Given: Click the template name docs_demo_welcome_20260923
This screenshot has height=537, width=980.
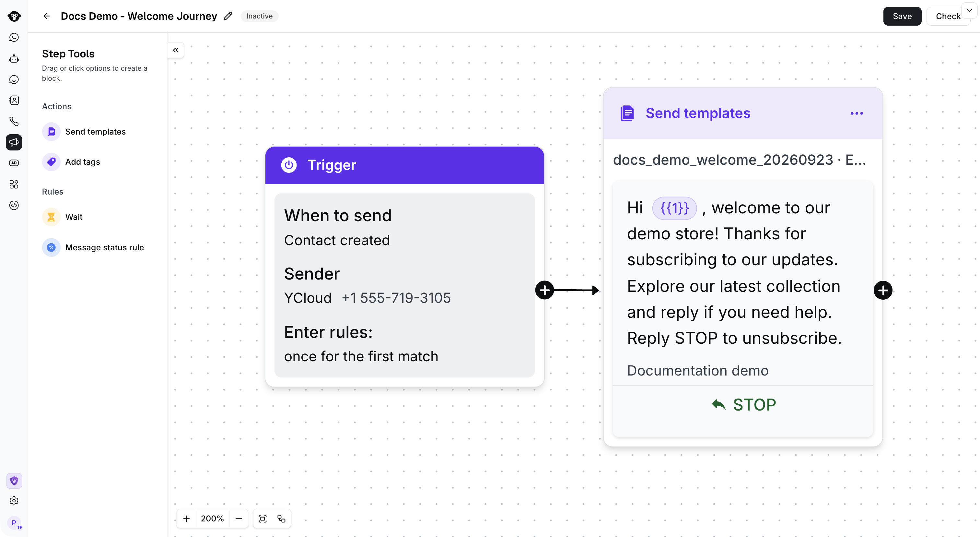Looking at the screenshot, I should tap(723, 160).
